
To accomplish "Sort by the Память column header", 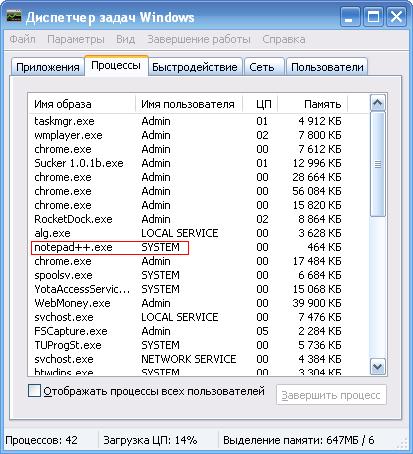I will point(313,104).
